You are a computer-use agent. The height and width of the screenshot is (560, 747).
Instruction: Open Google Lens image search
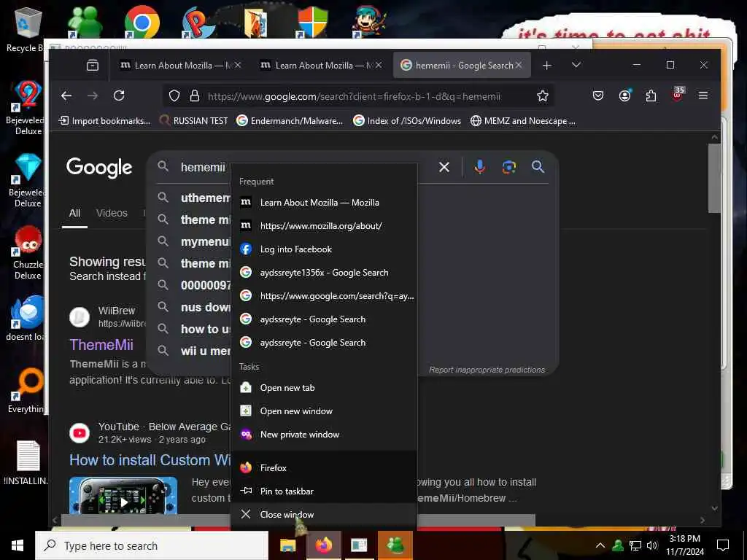coord(508,167)
